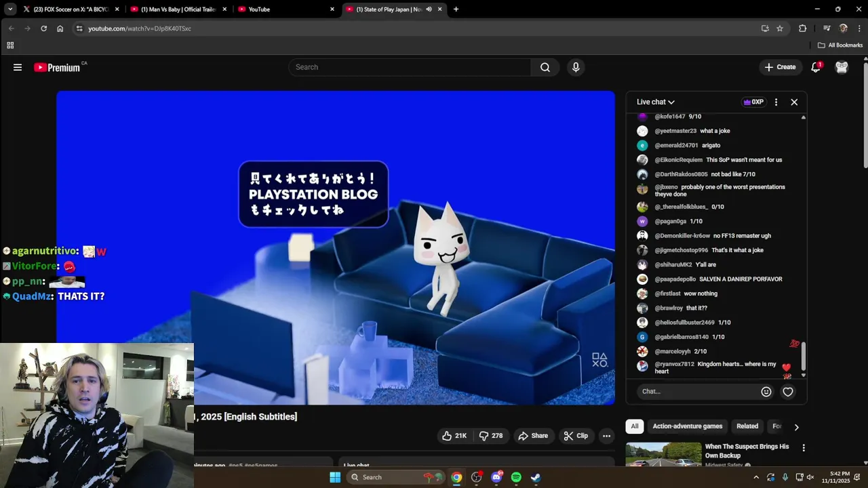This screenshot has height=488, width=868.
Task: Open Chrome three-dot menu
Action: pyautogui.click(x=859, y=28)
